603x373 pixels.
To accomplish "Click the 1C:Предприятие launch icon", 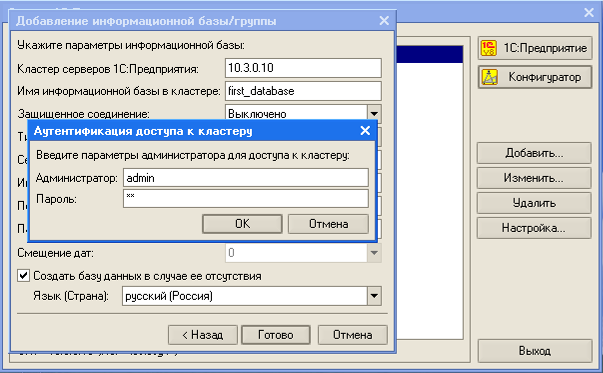I will tap(489, 48).
